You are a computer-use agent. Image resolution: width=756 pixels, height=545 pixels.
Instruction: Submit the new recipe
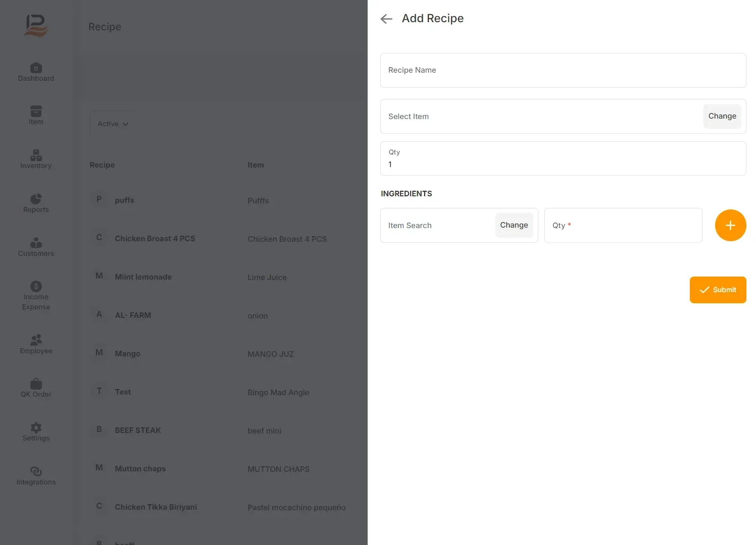(718, 290)
